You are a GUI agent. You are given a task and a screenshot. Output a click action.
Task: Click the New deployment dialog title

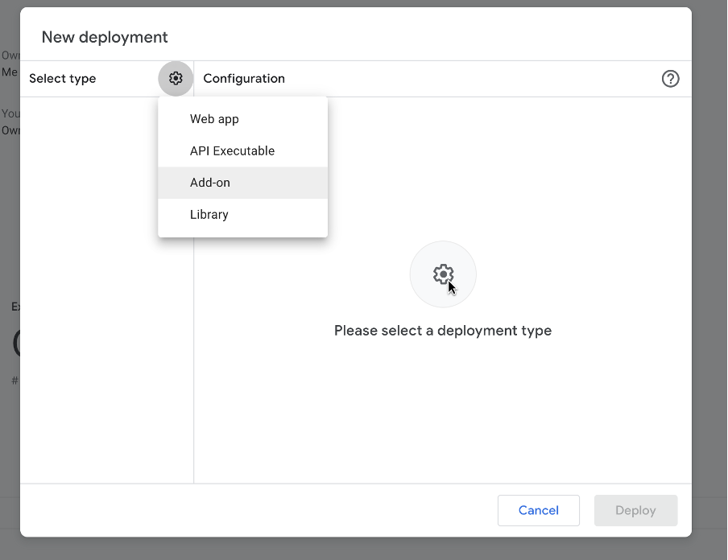(x=105, y=37)
